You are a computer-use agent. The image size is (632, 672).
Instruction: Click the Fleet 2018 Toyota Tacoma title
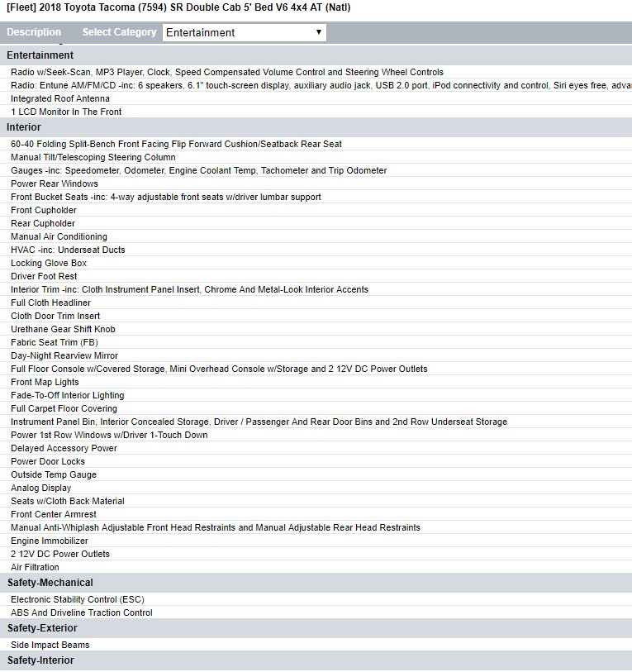tap(178, 7)
